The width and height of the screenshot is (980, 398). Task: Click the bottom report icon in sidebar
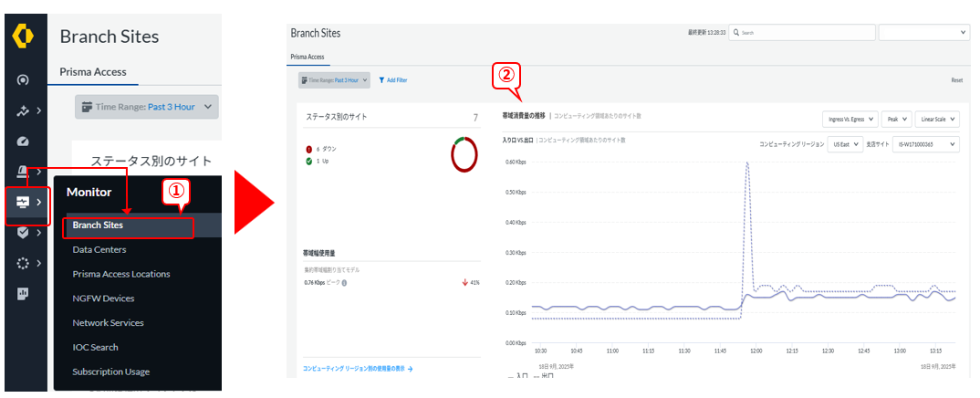point(24,294)
